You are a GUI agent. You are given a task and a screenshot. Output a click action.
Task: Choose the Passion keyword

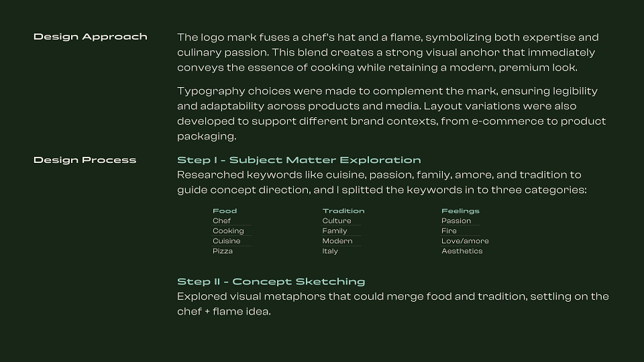[x=456, y=221]
